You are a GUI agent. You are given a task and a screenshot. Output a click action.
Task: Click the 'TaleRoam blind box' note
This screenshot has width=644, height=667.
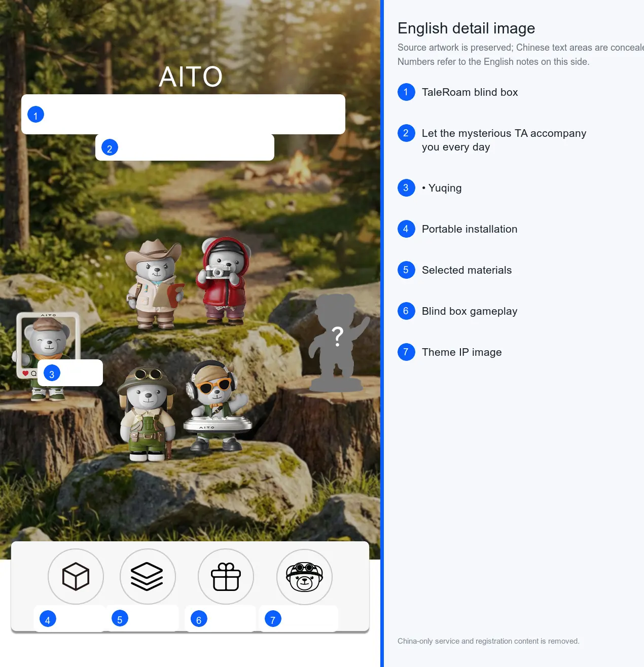[470, 92]
